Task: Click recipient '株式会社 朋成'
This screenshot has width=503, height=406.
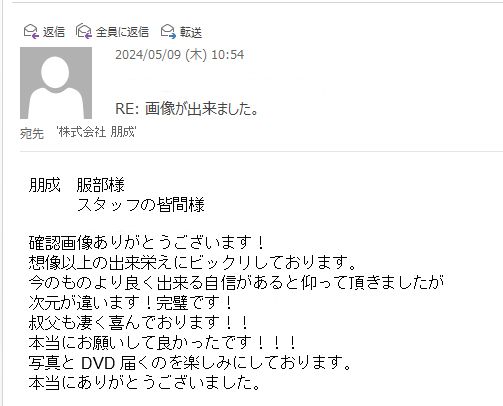Action: point(96,132)
